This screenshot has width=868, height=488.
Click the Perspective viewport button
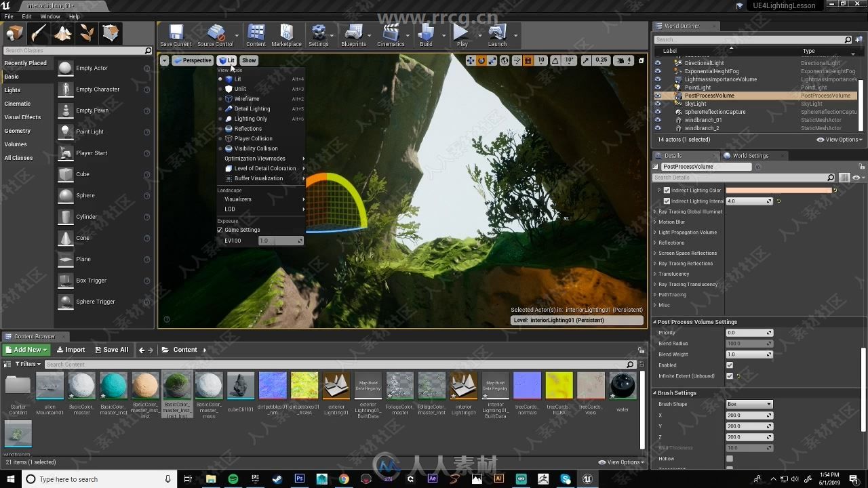click(193, 60)
